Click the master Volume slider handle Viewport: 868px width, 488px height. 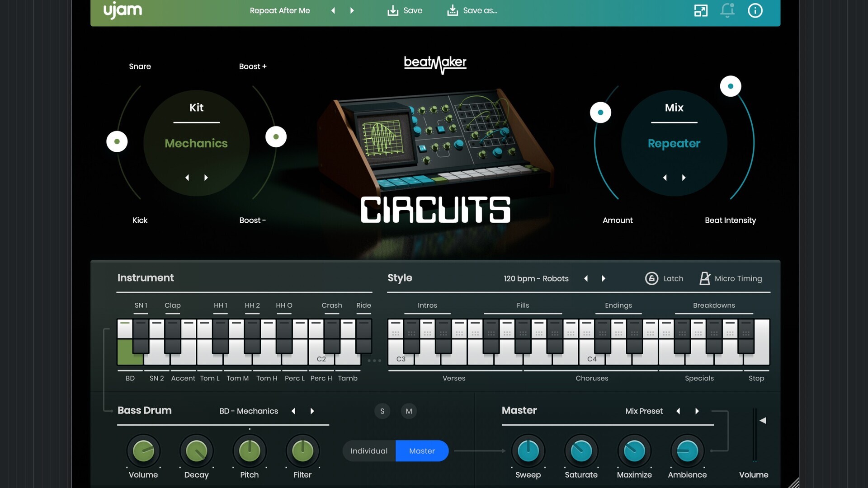[763, 420]
